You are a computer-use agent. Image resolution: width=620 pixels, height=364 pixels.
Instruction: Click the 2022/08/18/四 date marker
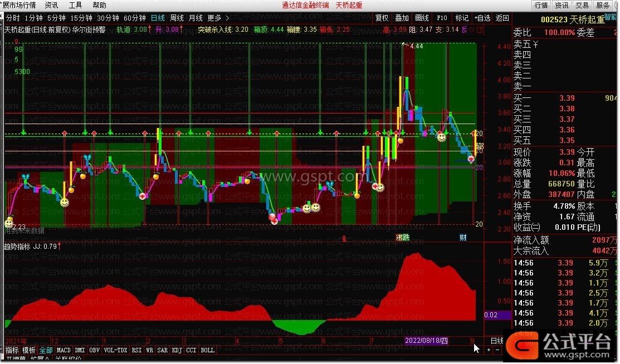point(426,341)
